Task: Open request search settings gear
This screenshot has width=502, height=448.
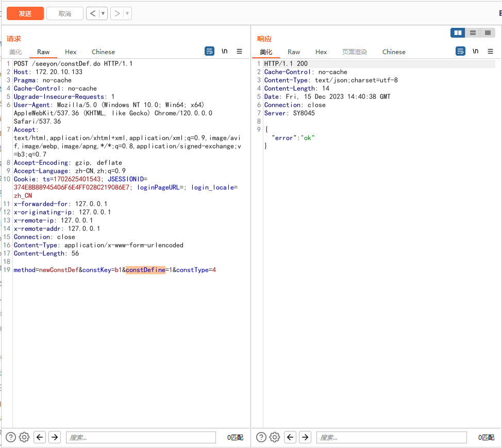Action: click(x=24, y=437)
